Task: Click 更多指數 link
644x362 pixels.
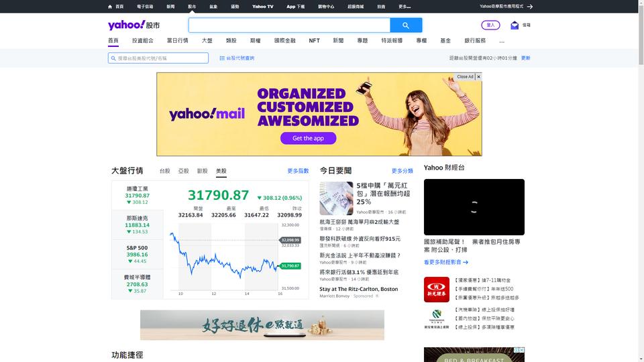Action: (x=298, y=171)
